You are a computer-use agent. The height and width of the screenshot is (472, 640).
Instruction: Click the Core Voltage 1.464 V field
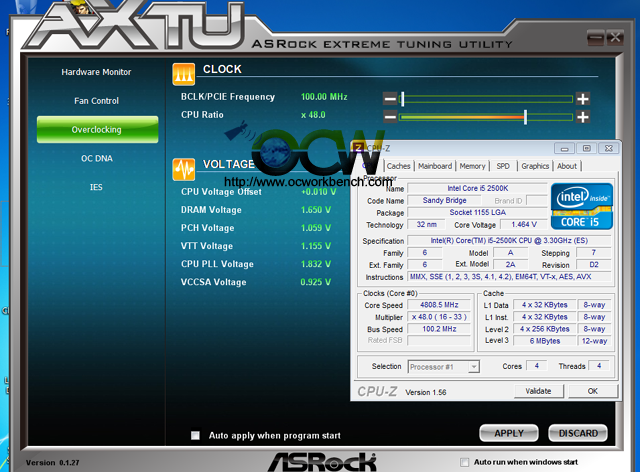524,225
